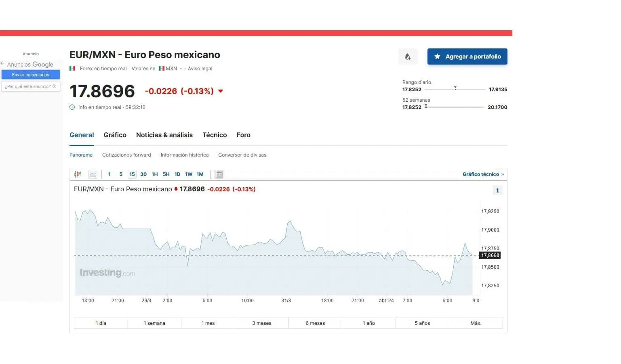Switch chart to the 1H interval
The height and width of the screenshot is (364, 621).
coord(155,174)
